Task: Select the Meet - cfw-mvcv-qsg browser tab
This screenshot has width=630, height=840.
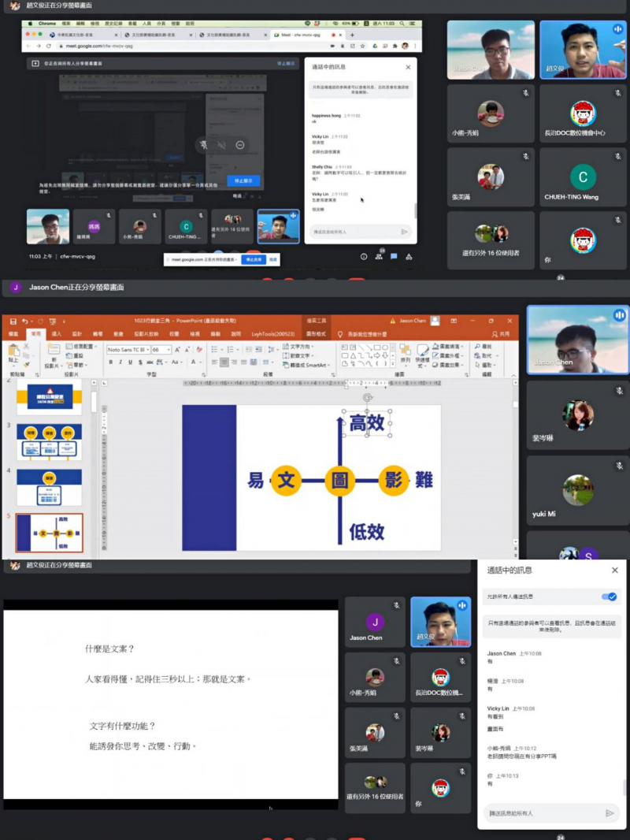Action: coord(298,35)
